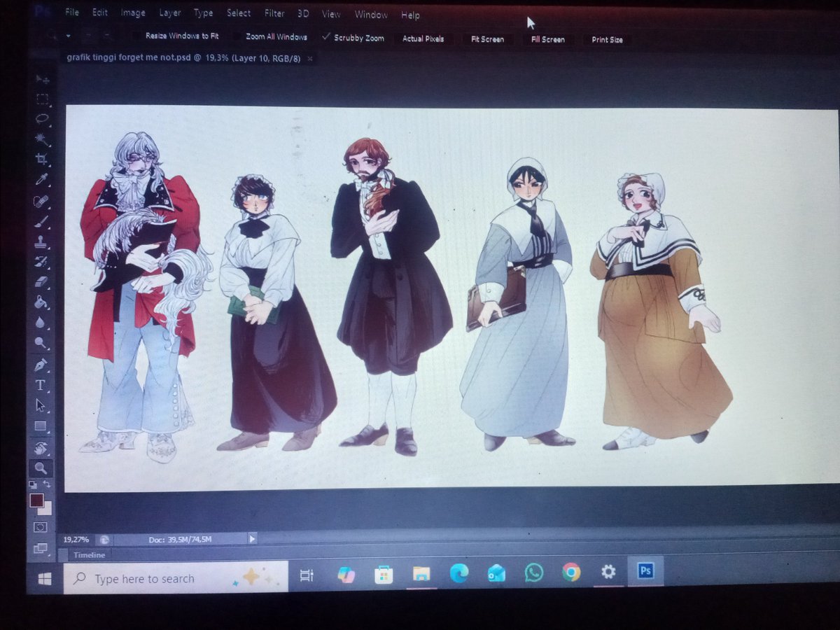The image size is (840, 630).
Task: Select the Rectangular Marquee tool
Action: (42, 99)
